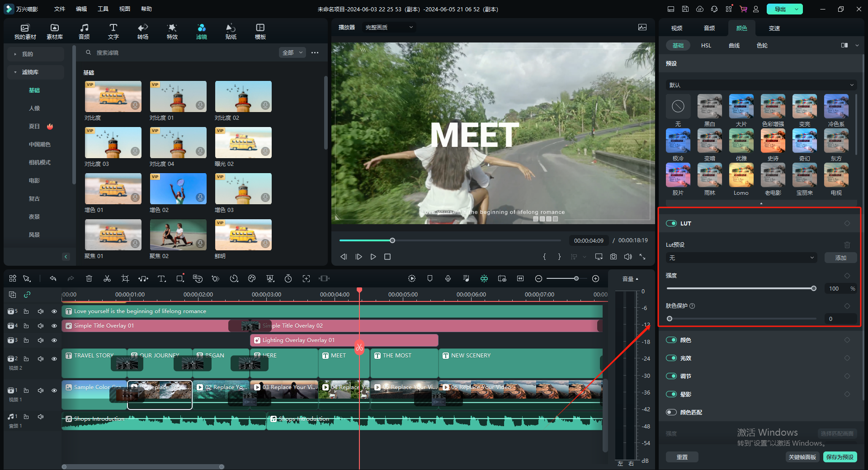The height and width of the screenshot is (470, 868).
Task: Collapse the filter sidebar with left chevron
Action: click(66, 257)
